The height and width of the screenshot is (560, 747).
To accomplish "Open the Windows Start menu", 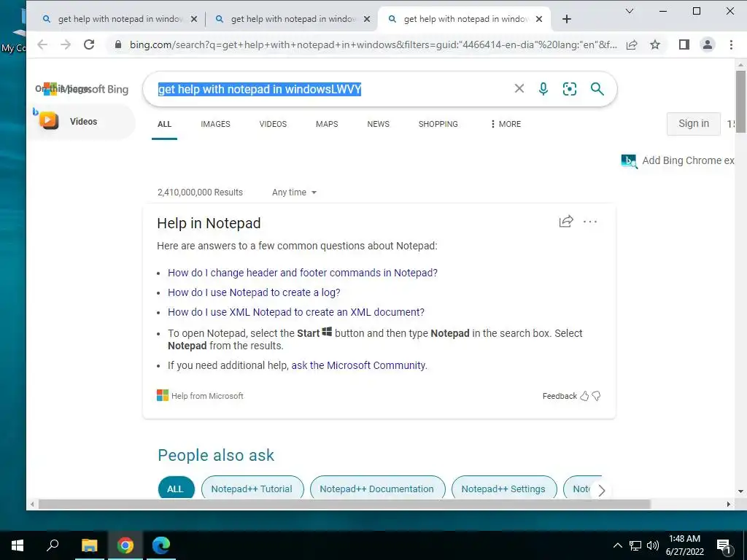I will (x=18, y=545).
